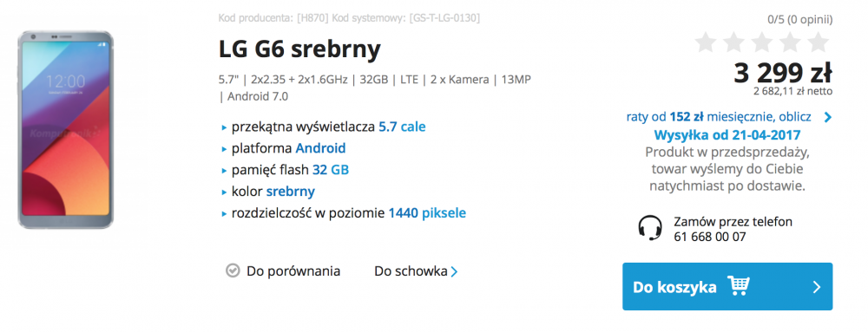Image resolution: width=868 pixels, height=332 pixels.
Task: Click the chevron next to Do schowka
Action: pyautogui.click(x=454, y=272)
